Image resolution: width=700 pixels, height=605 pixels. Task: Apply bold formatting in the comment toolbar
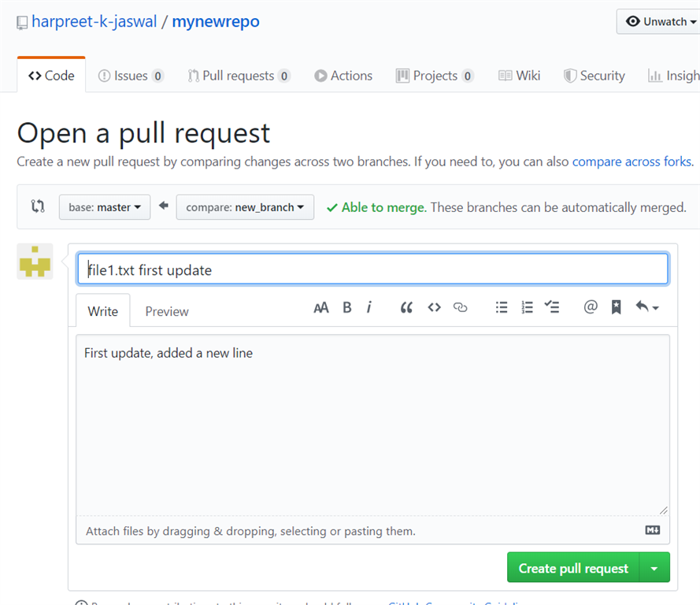tap(347, 307)
